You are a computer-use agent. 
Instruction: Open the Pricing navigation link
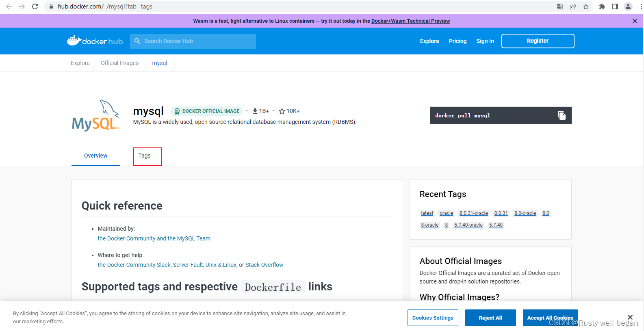tap(458, 41)
